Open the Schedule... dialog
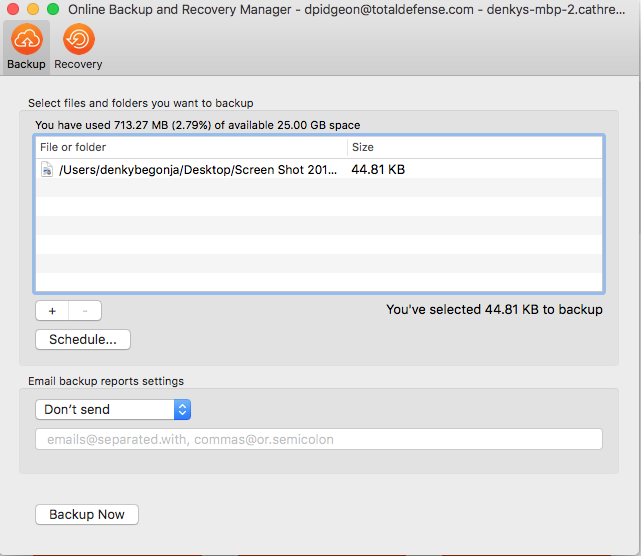This screenshot has width=641, height=556. [83, 339]
